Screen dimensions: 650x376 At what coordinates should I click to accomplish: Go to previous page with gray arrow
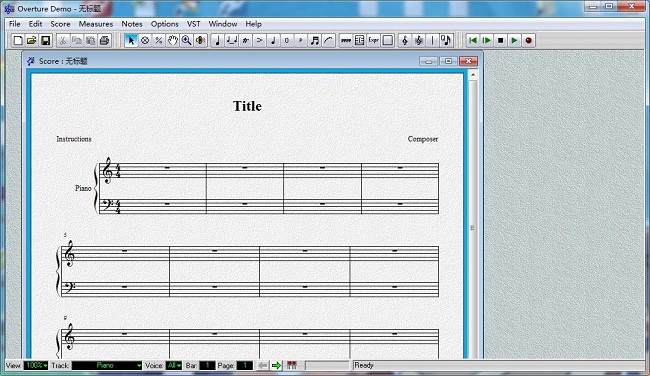coord(262,365)
